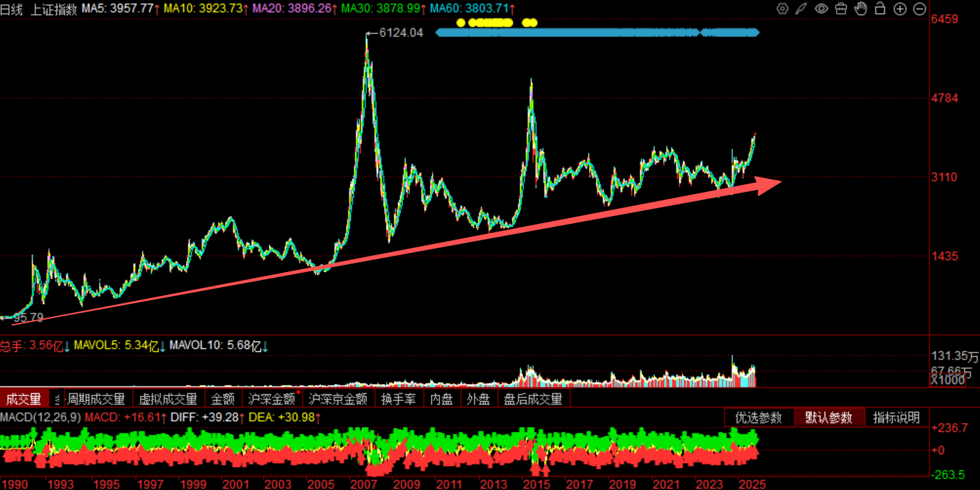
Task: Zoom out with the minus icon
Action: (x=919, y=8)
